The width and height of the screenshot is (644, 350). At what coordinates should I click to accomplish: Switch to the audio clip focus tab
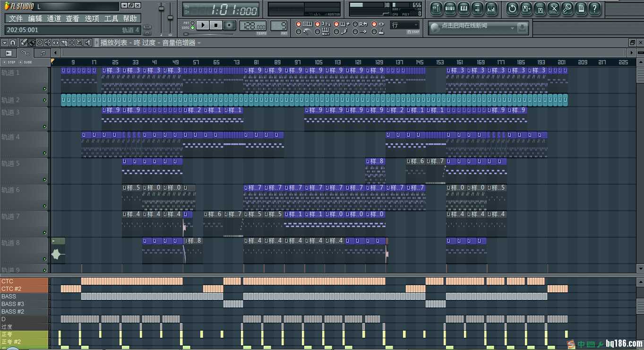[9, 52]
